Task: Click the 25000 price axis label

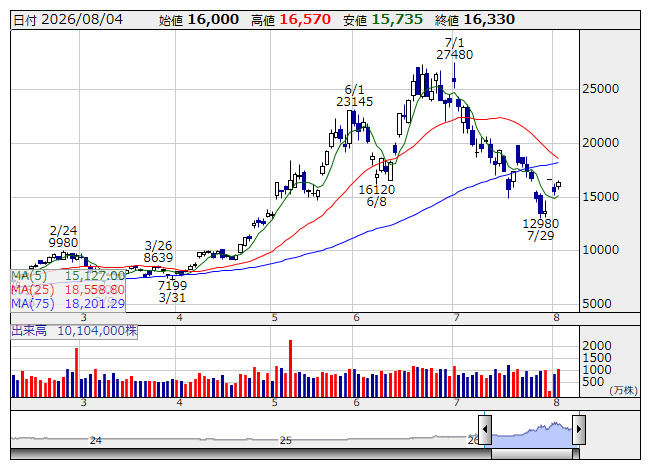Action: pyautogui.click(x=600, y=89)
